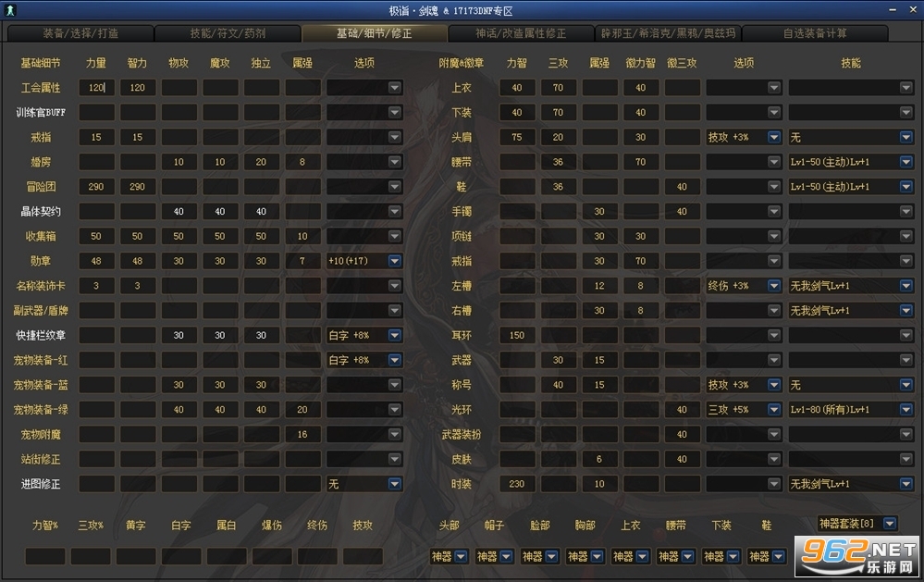Open the 装备/选择/打造 tab
Viewport: 924px width, 582px height.
[80, 33]
